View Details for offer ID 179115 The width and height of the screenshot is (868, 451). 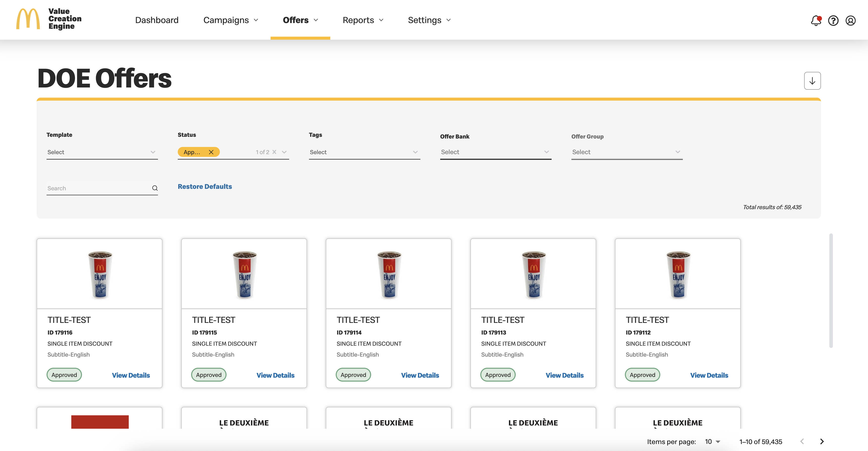[275, 375]
